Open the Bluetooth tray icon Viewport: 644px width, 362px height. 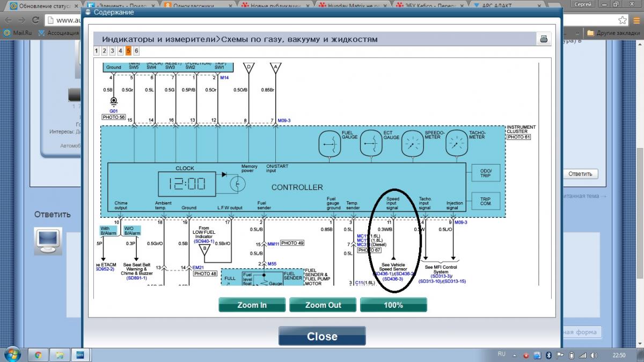548,355
